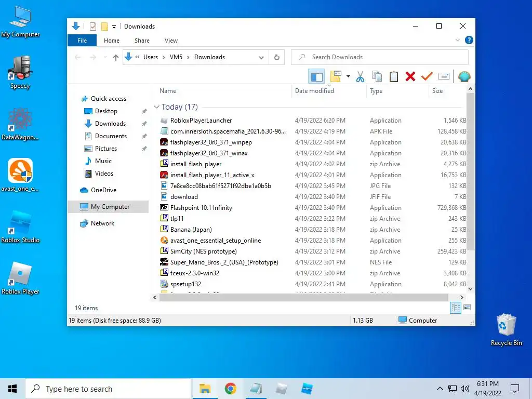This screenshot has height=399, width=532.
Task: Switch to Details view button
Action: (x=456, y=308)
